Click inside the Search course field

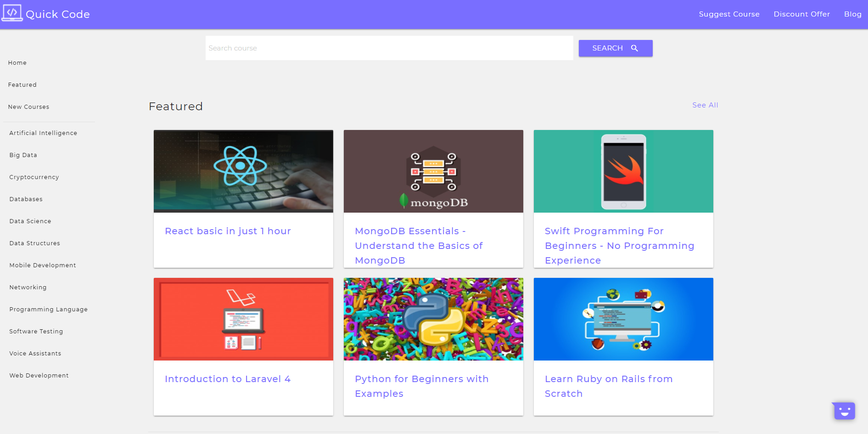(389, 48)
